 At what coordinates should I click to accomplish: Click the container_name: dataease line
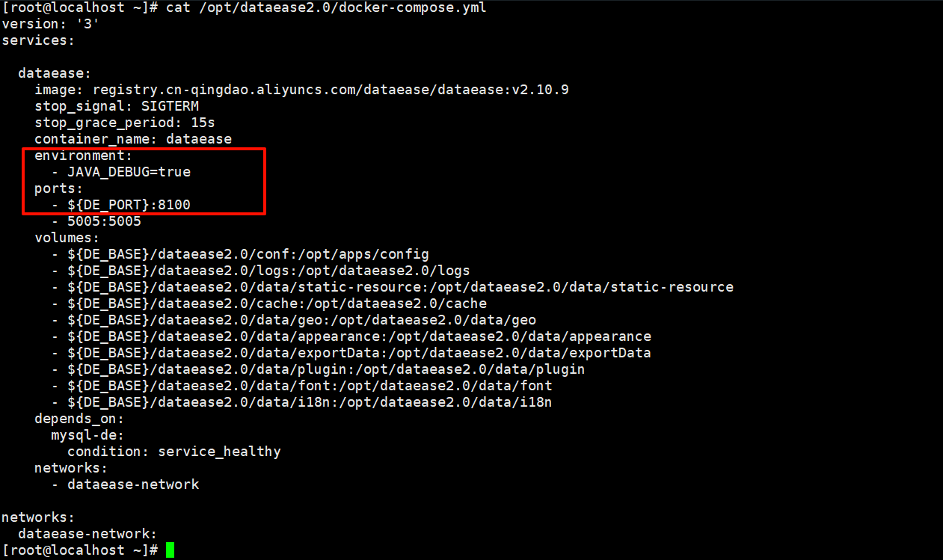(x=132, y=139)
